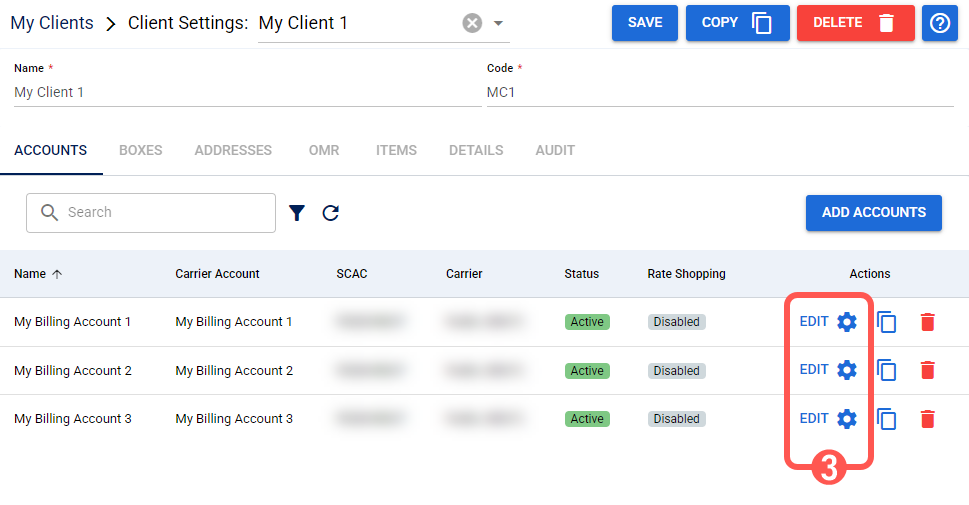Clear the My Client 1 selection
Screen dimensions: 969x505
(x=472, y=23)
